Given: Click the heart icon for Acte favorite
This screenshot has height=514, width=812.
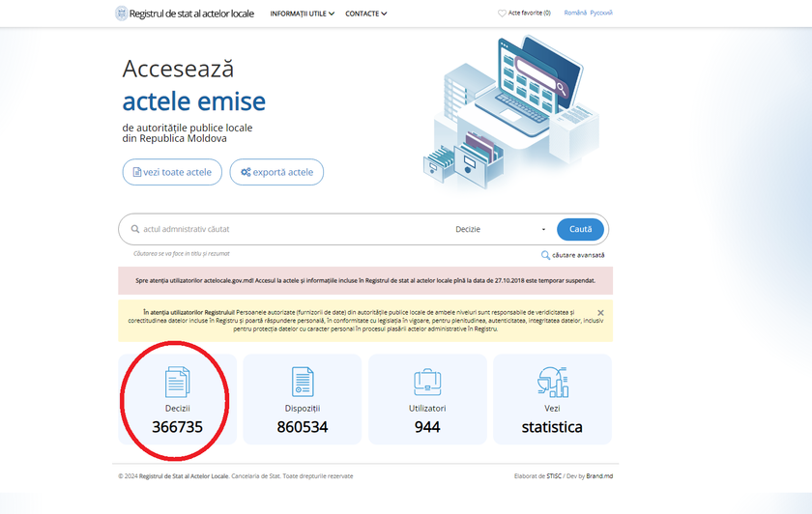Looking at the screenshot, I should click(502, 14).
